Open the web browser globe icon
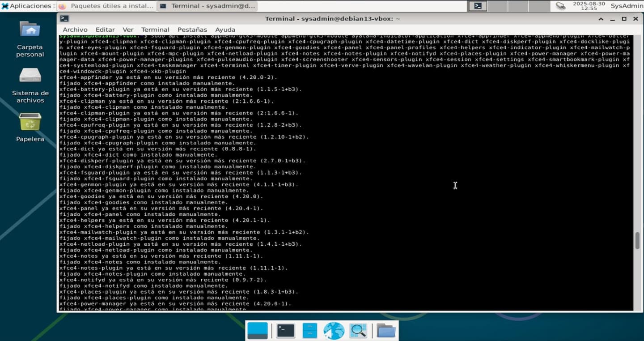This screenshot has height=341, width=644. pyautogui.click(x=334, y=331)
